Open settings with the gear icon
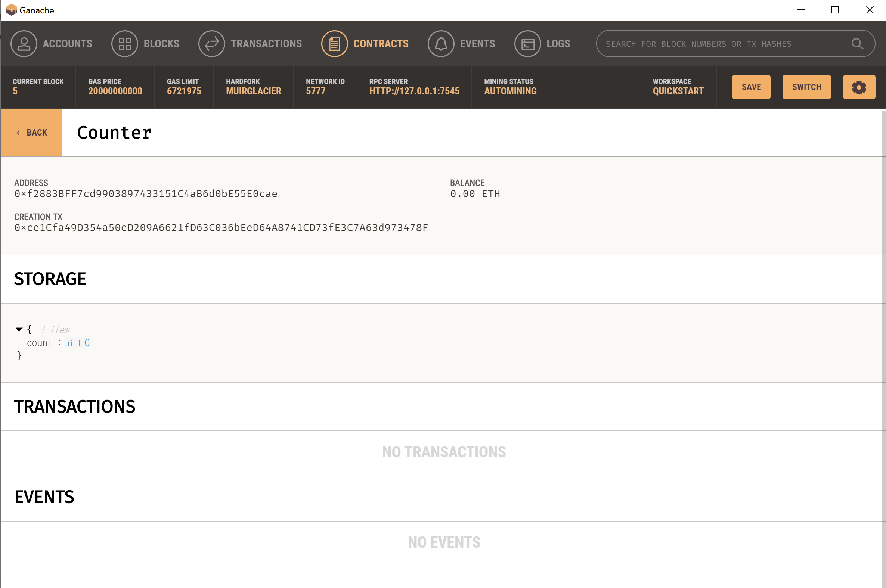The image size is (886, 588). coord(859,87)
